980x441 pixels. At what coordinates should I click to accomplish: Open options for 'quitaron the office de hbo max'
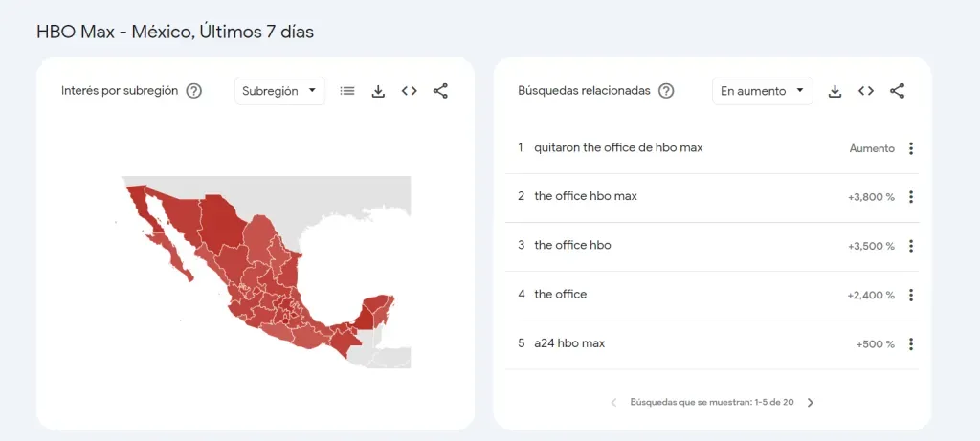(x=911, y=148)
